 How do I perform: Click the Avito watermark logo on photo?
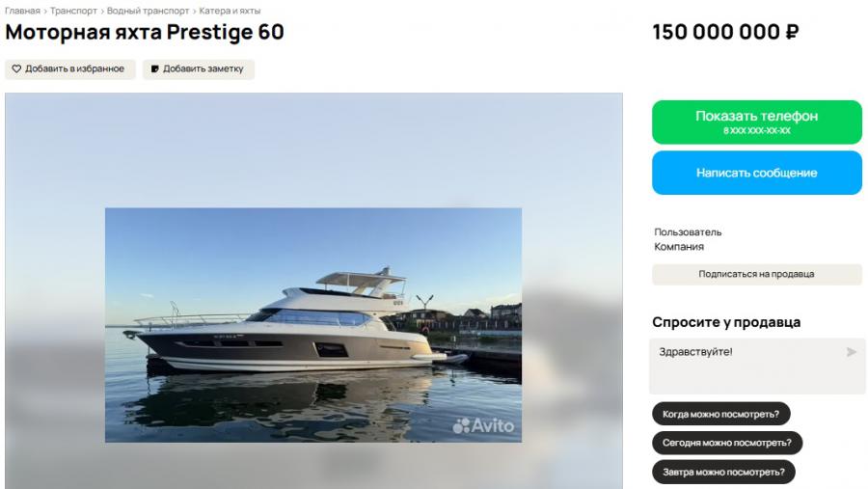pos(483,425)
